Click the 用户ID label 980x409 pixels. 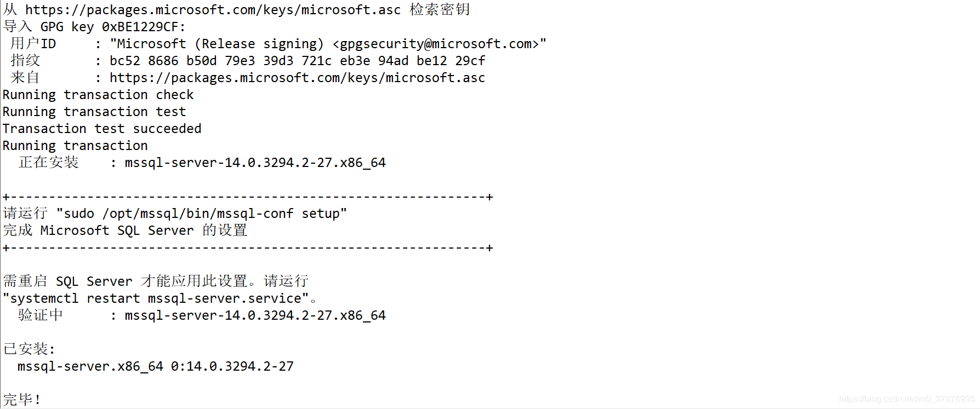pos(33,44)
